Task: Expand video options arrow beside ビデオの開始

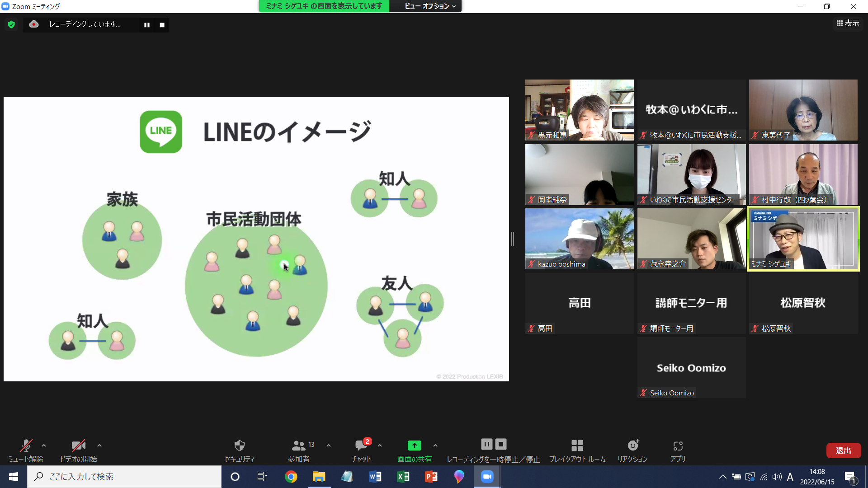Action: tap(99, 446)
